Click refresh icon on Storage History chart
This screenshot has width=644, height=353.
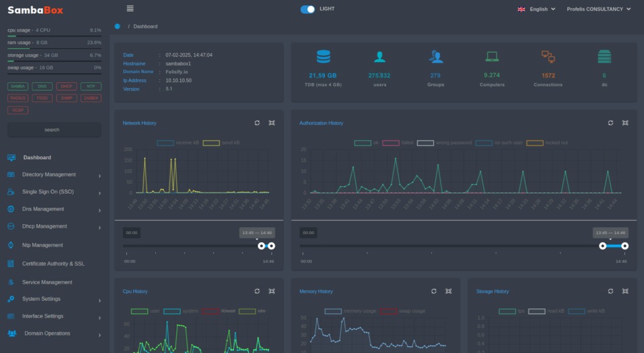[611, 291]
